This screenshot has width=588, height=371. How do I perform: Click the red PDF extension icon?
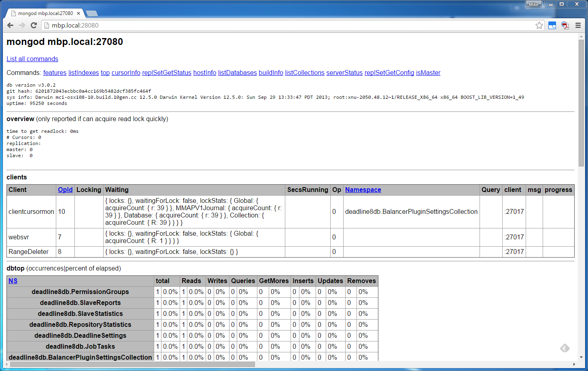tap(565, 26)
